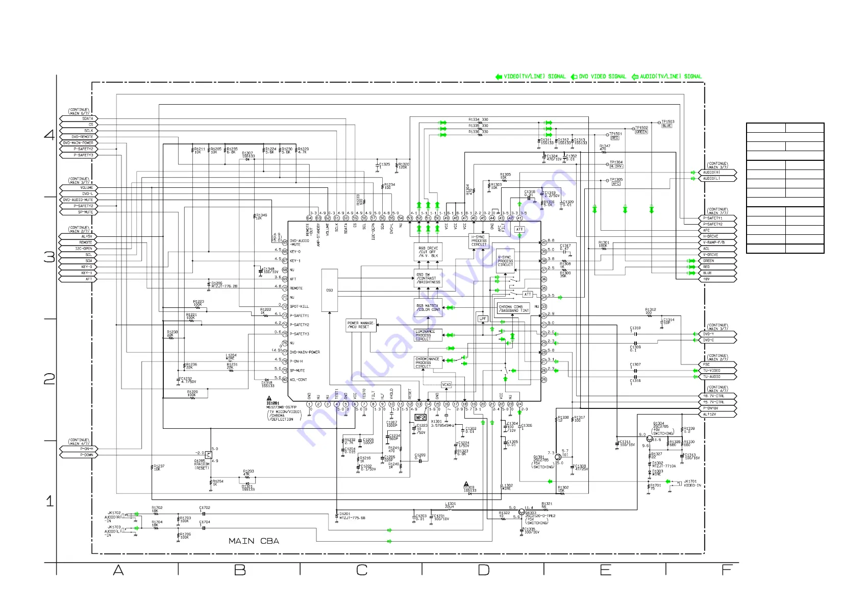The width and height of the screenshot is (868, 608).
Task: Click the DVD-Y connector label
Action: (x=708, y=334)
